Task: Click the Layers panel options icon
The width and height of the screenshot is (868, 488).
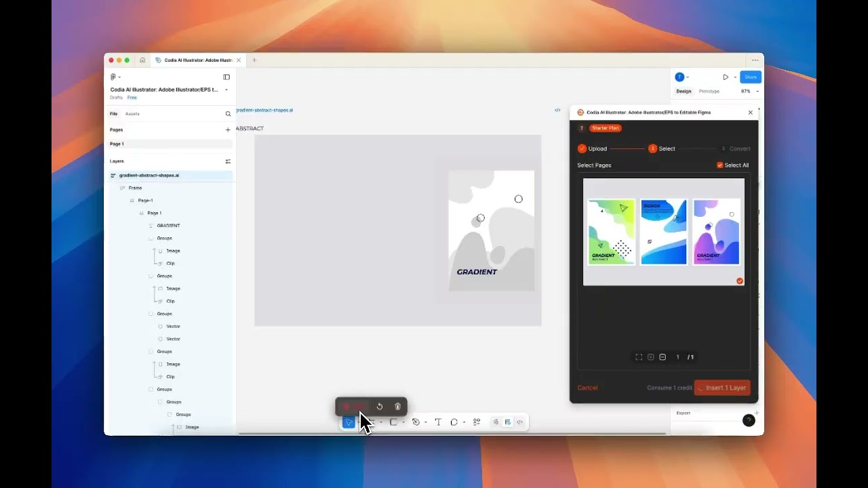Action: click(x=228, y=161)
